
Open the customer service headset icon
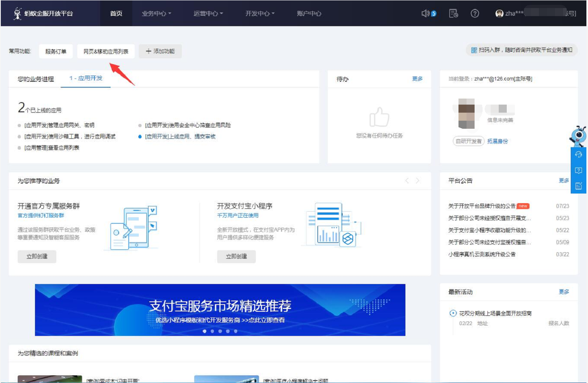point(578,155)
